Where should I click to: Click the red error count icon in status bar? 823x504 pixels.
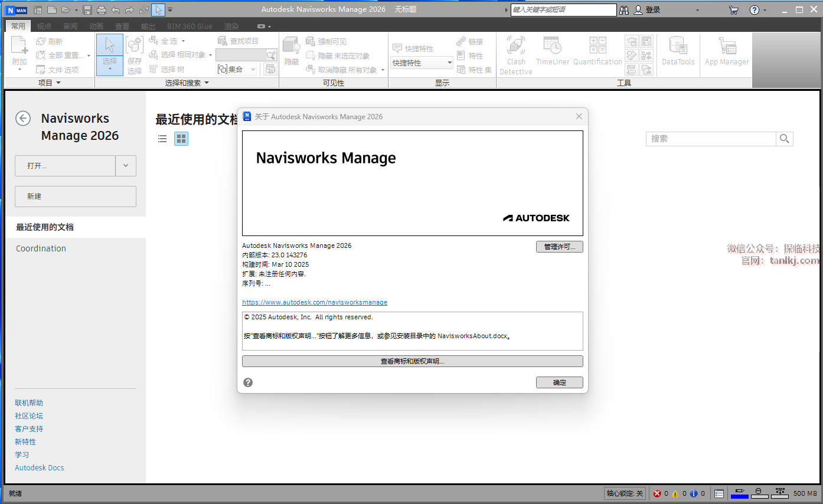coord(657,493)
